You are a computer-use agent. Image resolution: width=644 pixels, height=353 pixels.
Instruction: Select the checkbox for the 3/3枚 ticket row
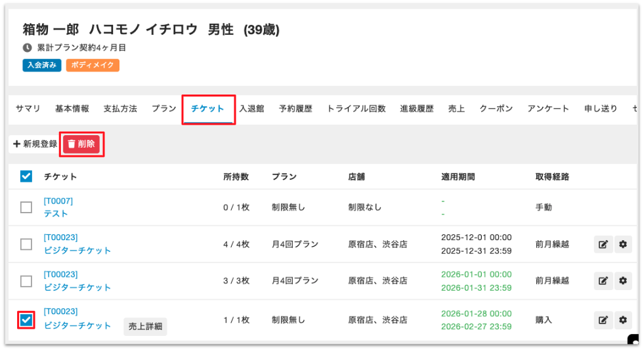coord(26,281)
